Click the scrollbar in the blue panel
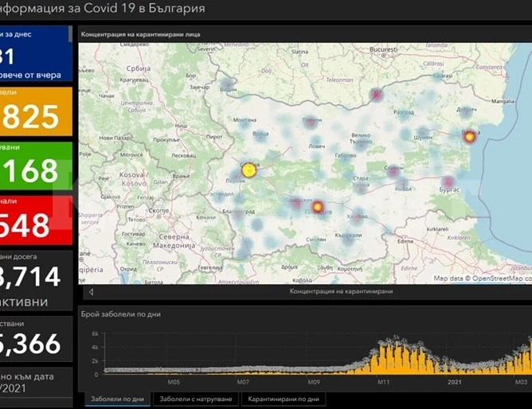 (70, 34)
